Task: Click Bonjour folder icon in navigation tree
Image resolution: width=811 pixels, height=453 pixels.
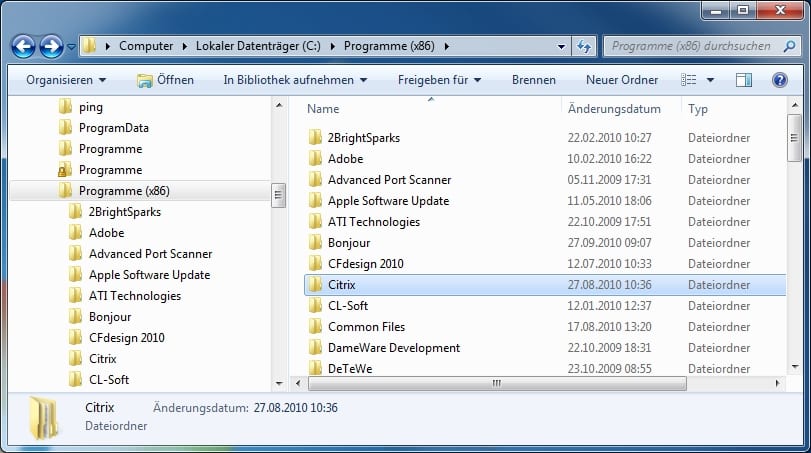Action: click(76, 316)
